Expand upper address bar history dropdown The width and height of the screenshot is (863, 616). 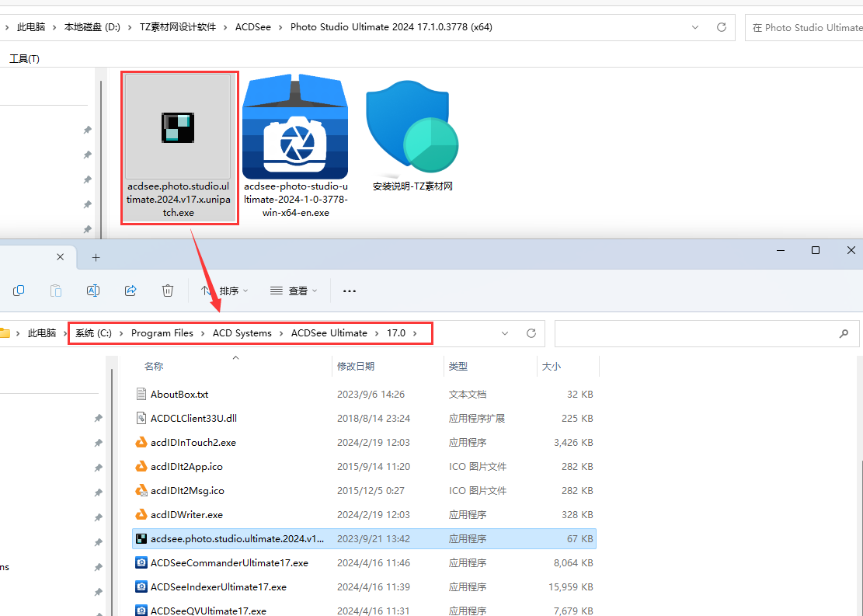click(x=695, y=27)
